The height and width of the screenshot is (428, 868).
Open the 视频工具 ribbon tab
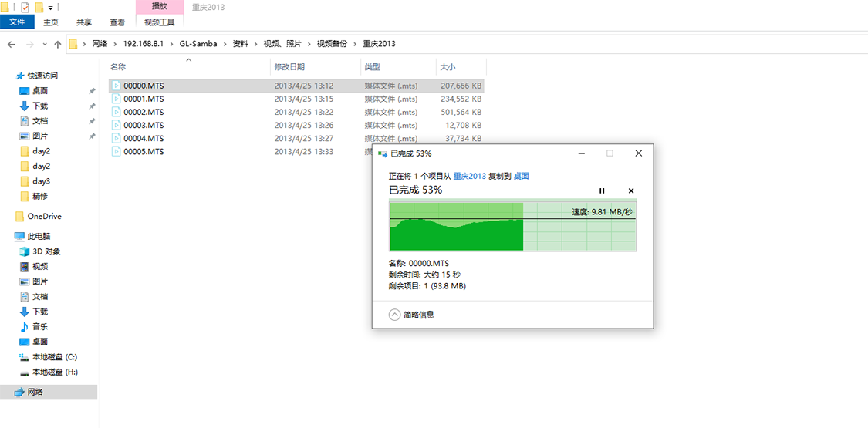coord(160,22)
